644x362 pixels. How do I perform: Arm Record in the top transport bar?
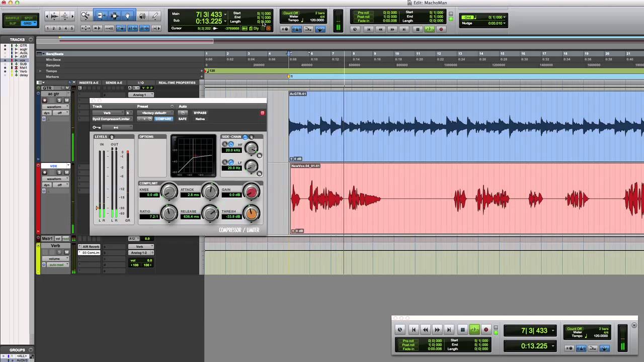pyautogui.click(x=441, y=29)
